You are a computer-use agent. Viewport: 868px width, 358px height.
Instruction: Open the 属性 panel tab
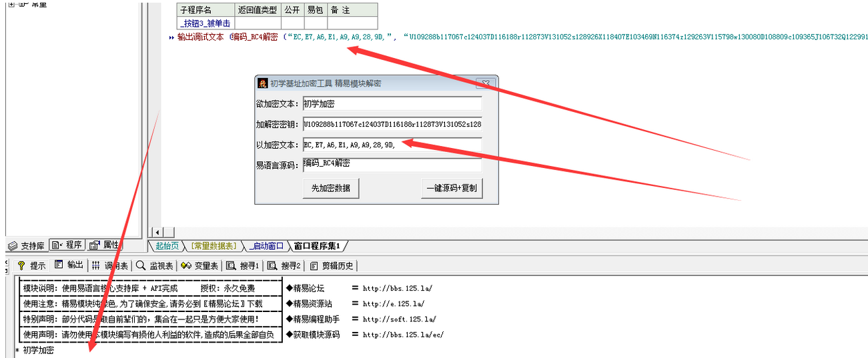click(104, 245)
